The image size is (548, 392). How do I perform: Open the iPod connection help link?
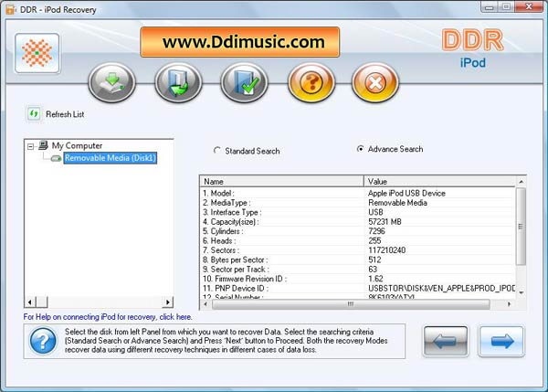pos(108,317)
